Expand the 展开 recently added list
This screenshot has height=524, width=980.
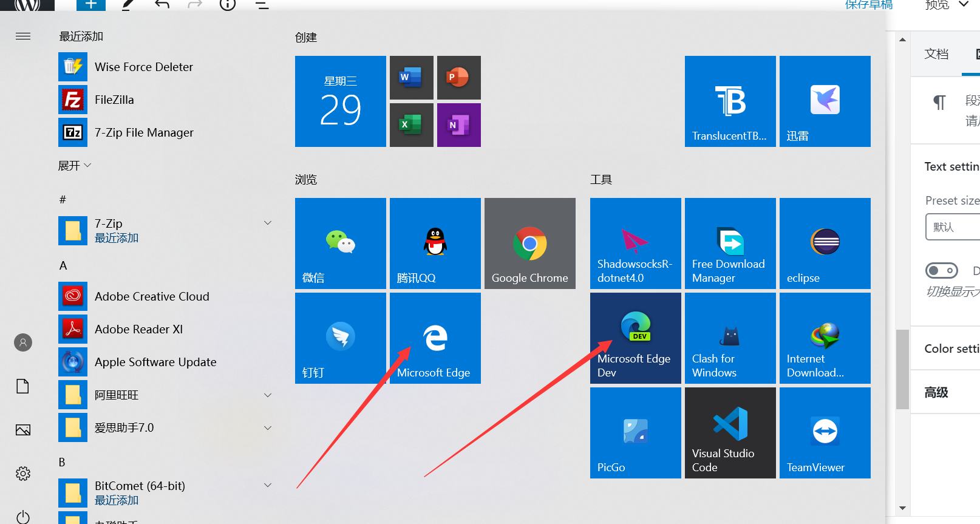pyautogui.click(x=74, y=166)
